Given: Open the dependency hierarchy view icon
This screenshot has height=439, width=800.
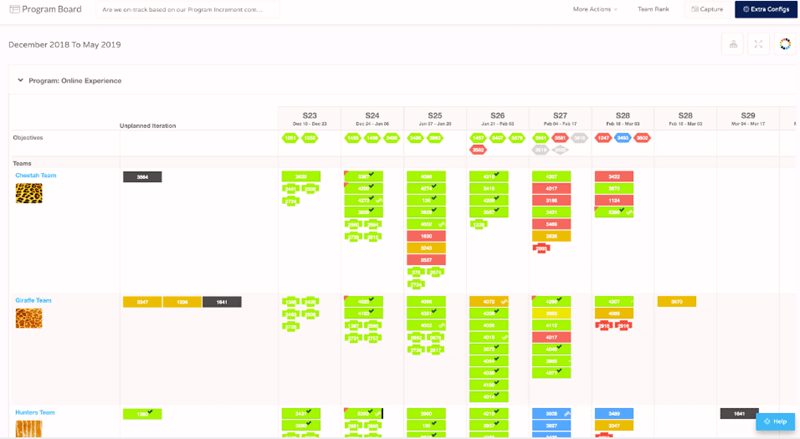Looking at the screenshot, I should pyautogui.click(x=733, y=44).
